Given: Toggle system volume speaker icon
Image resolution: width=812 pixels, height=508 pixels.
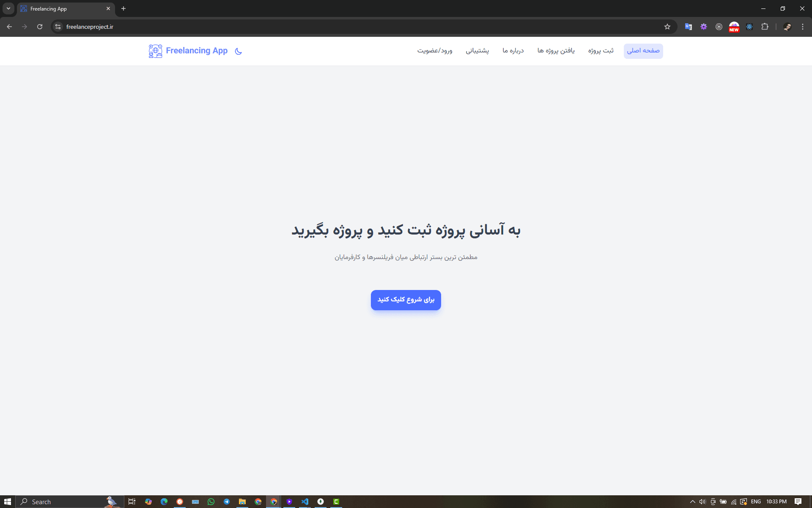Looking at the screenshot, I should [x=702, y=502].
